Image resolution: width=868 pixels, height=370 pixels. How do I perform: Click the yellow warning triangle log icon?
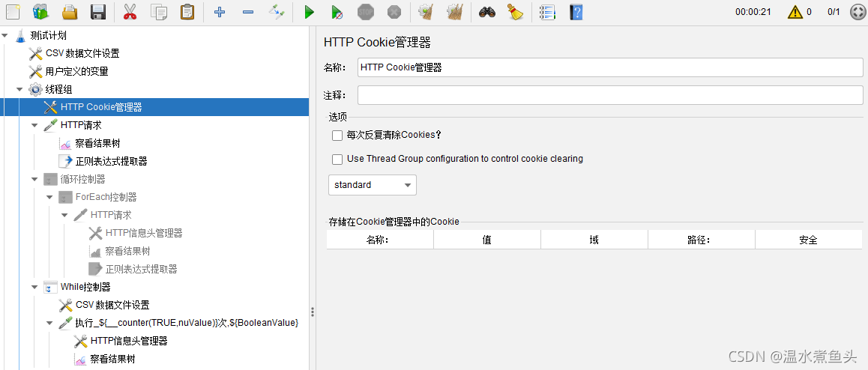click(795, 12)
